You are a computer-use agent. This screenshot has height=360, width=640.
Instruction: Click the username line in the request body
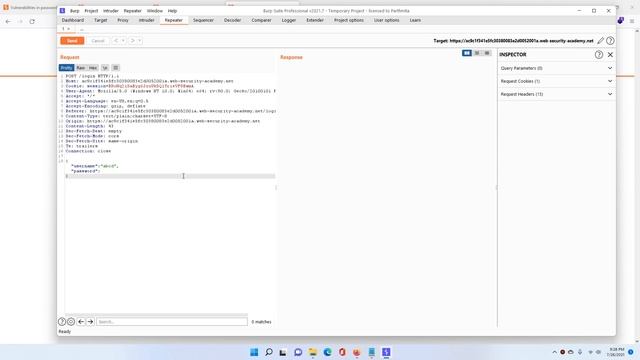pyautogui.click(x=94, y=166)
